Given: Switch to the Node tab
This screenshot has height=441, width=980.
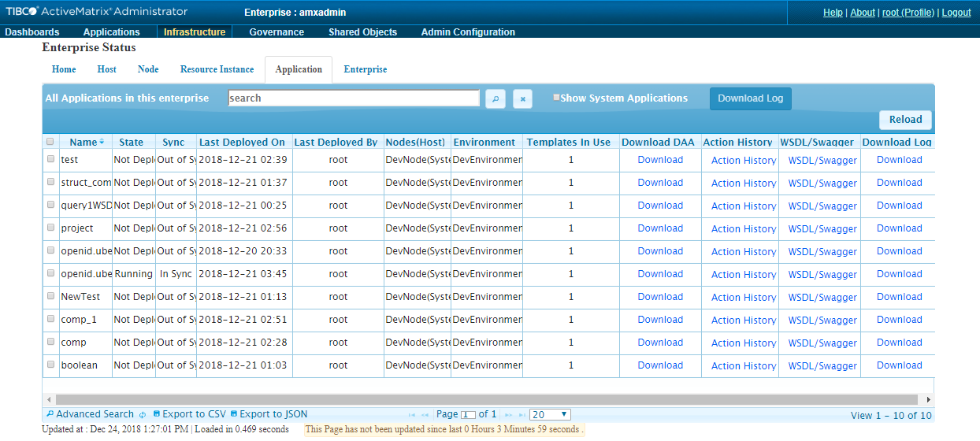Looking at the screenshot, I should click(148, 69).
